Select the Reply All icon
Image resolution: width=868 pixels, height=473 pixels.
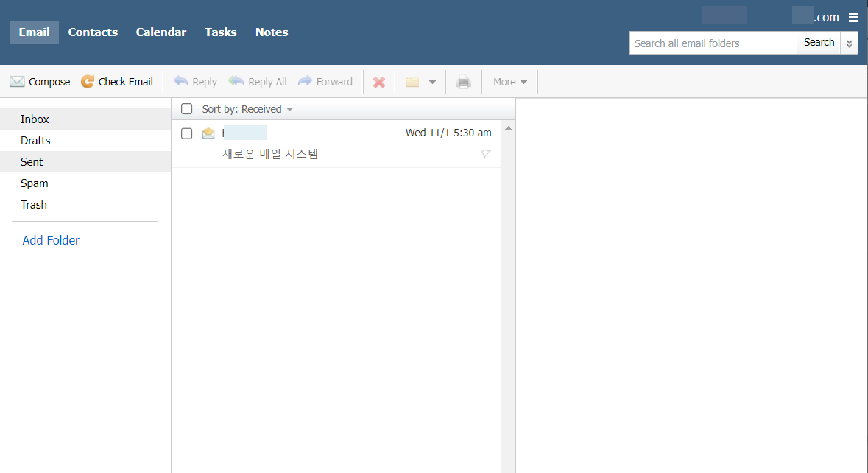click(236, 81)
